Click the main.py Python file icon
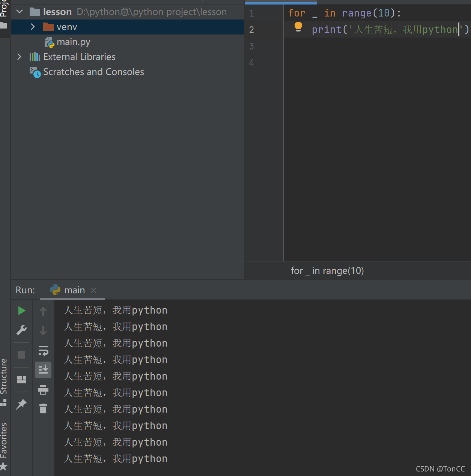The height and width of the screenshot is (476, 471). point(50,42)
